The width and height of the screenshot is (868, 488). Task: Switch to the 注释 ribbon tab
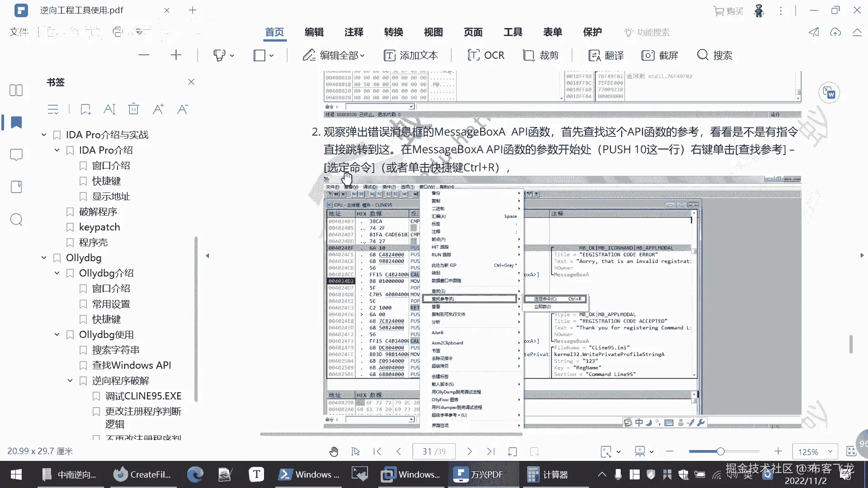(x=354, y=32)
